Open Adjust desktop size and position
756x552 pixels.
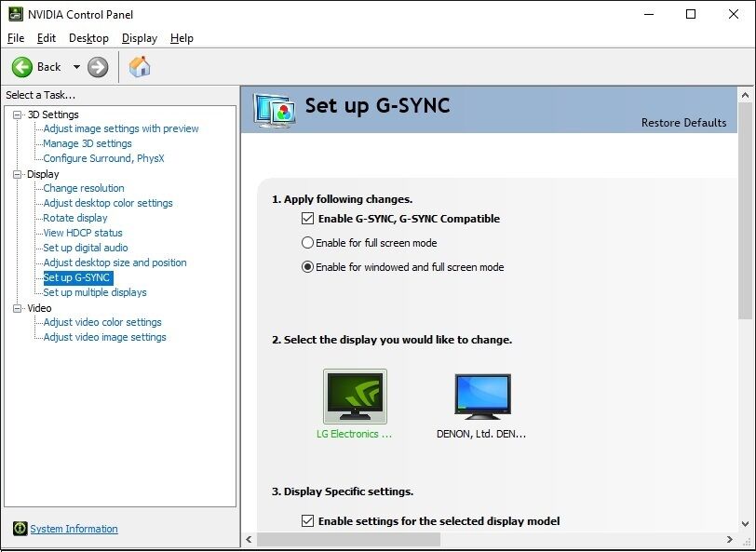point(115,263)
